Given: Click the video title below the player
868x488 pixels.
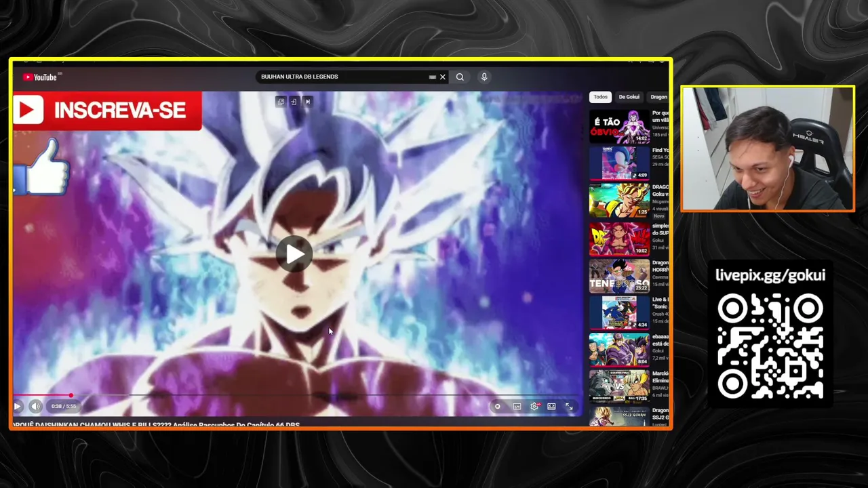Looking at the screenshot, I should [156, 425].
